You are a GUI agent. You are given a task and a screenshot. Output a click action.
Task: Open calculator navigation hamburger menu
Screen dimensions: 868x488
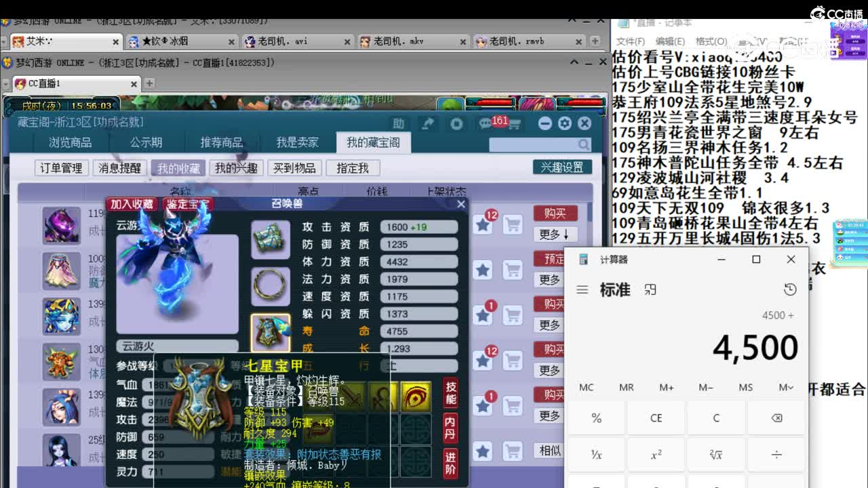coord(582,289)
